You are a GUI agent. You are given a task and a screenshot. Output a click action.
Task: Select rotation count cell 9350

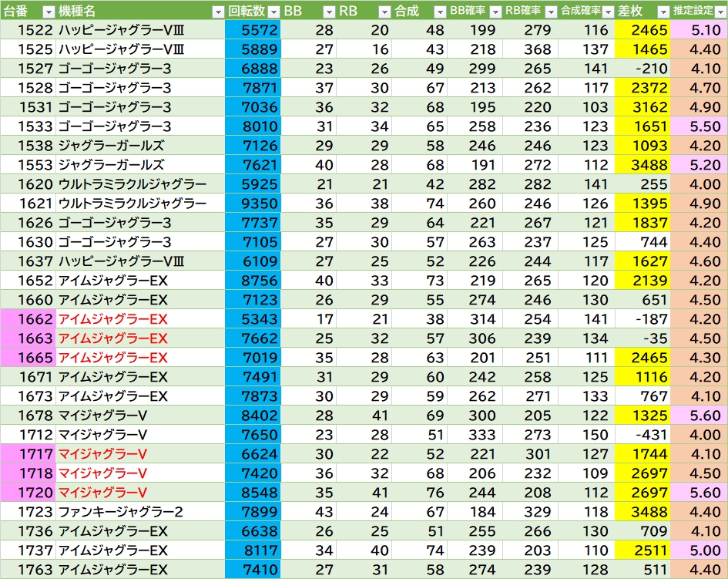coord(253,204)
